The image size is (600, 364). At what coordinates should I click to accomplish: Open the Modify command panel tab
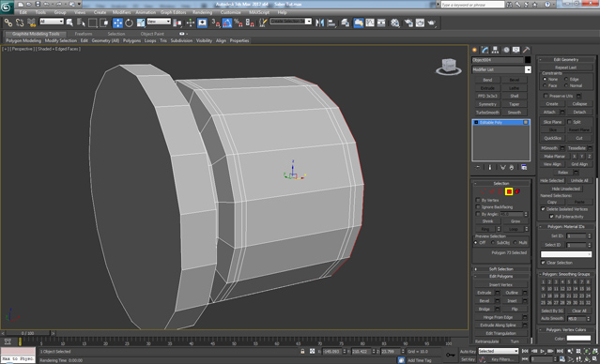485,50
